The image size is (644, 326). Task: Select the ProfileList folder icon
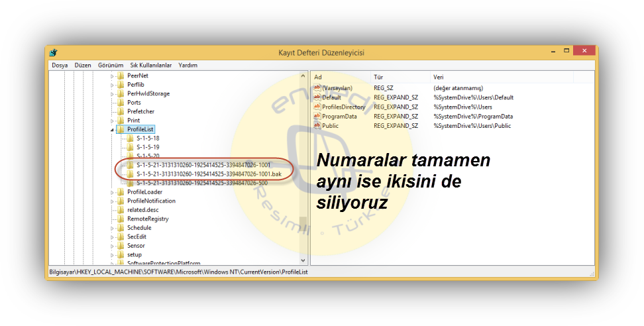click(x=121, y=129)
